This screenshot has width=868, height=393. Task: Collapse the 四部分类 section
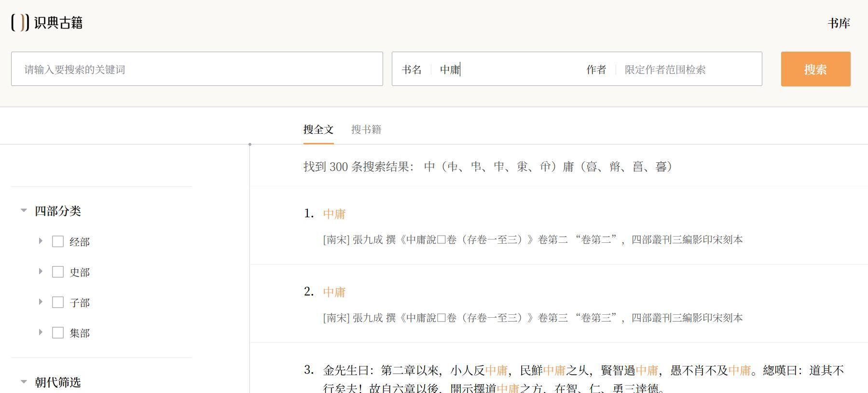[x=24, y=211]
